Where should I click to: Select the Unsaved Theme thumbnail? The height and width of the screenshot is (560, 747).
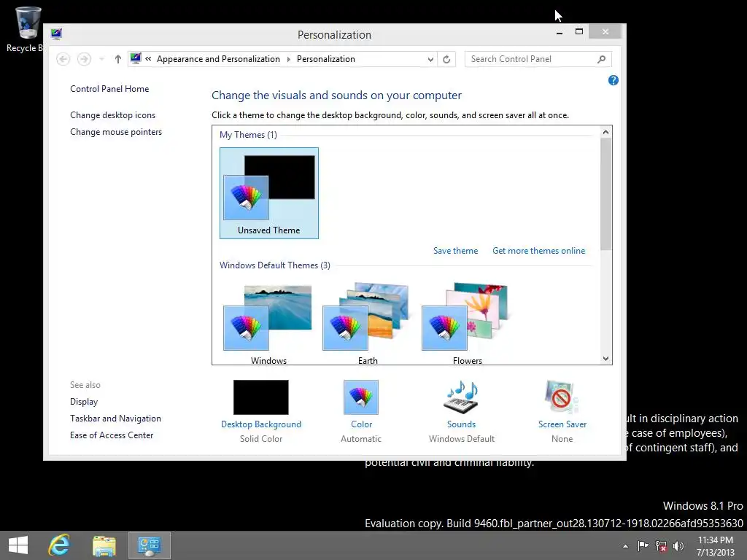269,192
